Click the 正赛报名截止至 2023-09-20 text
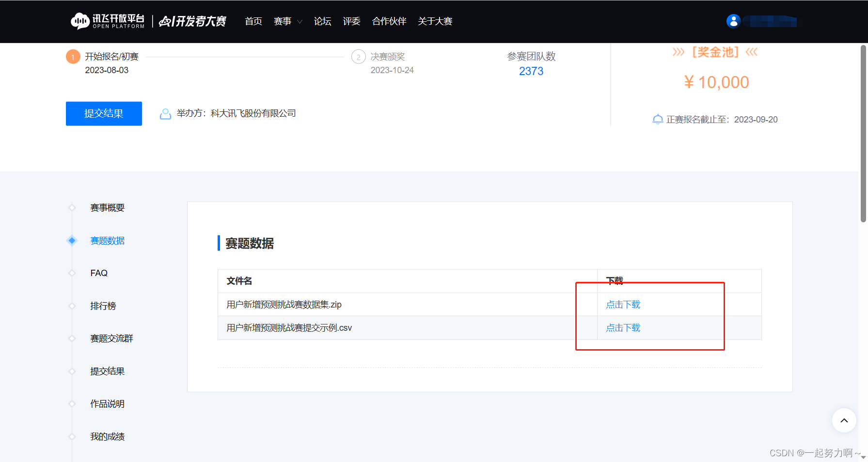The image size is (868, 462). 722,120
